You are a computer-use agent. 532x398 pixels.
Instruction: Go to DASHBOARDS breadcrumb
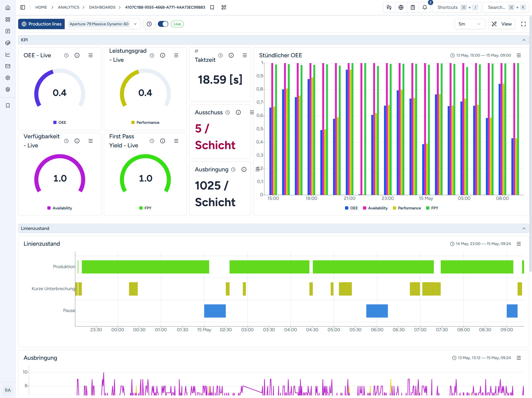coord(102,7)
